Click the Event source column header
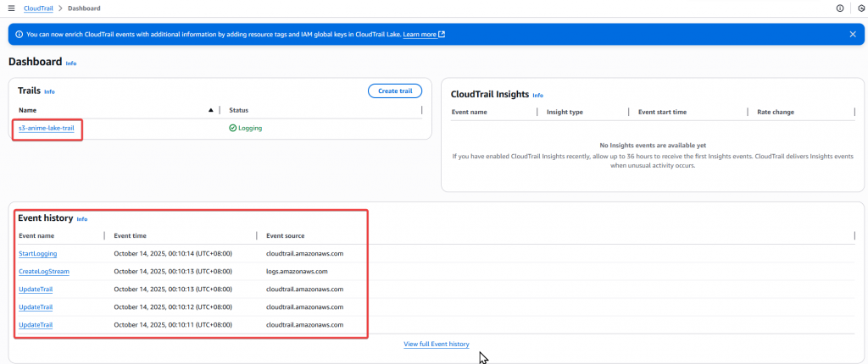Image resolution: width=868 pixels, height=364 pixels. pos(286,235)
